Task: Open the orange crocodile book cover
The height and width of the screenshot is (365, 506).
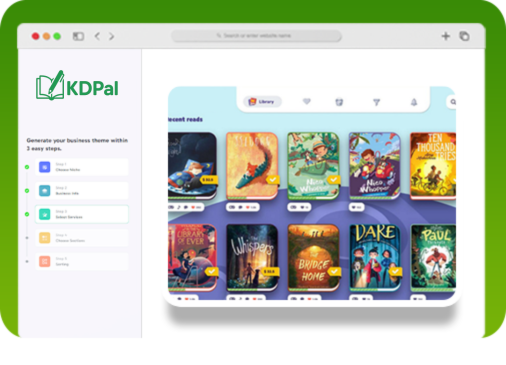Action: tap(252, 166)
